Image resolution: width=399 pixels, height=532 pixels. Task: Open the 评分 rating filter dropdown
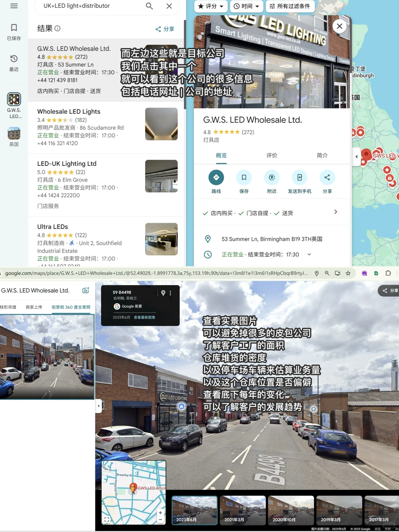(x=211, y=6)
